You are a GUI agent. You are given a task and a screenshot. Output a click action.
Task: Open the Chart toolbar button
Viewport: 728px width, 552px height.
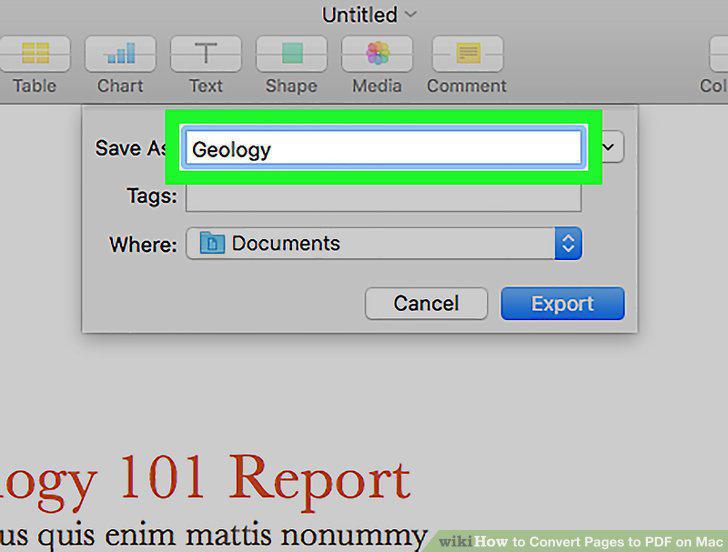tap(120, 54)
